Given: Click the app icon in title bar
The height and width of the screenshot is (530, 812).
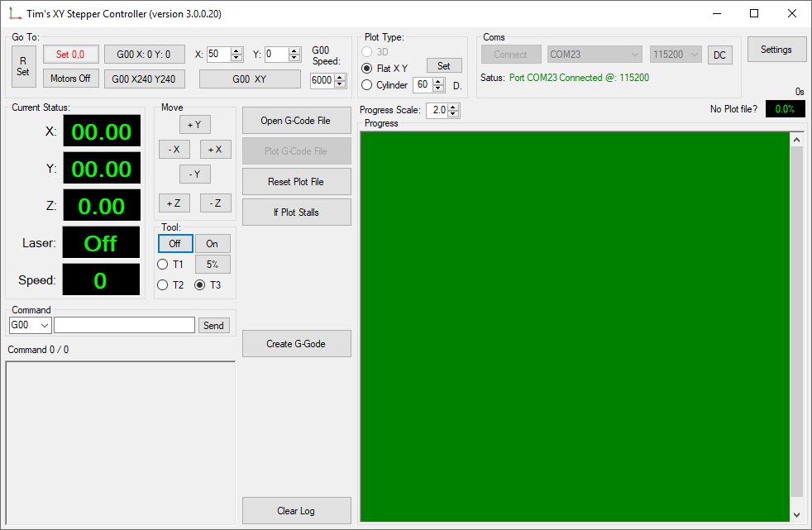Looking at the screenshot, I should pyautogui.click(x=15, y=14).
